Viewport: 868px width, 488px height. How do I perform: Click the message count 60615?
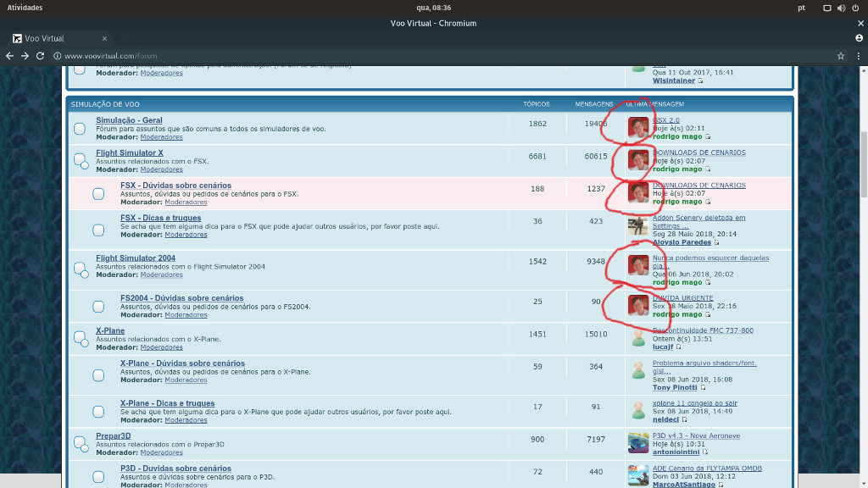596,156
